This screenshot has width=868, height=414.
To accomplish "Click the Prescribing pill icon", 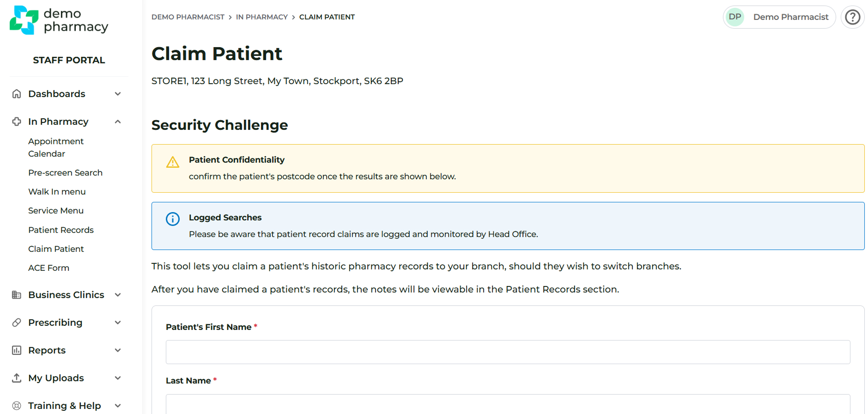I will [x=17, y=323].
